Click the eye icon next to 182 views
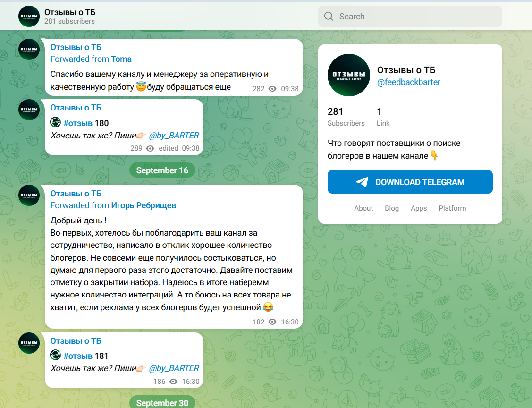The image size is (532, 408). 271,322
